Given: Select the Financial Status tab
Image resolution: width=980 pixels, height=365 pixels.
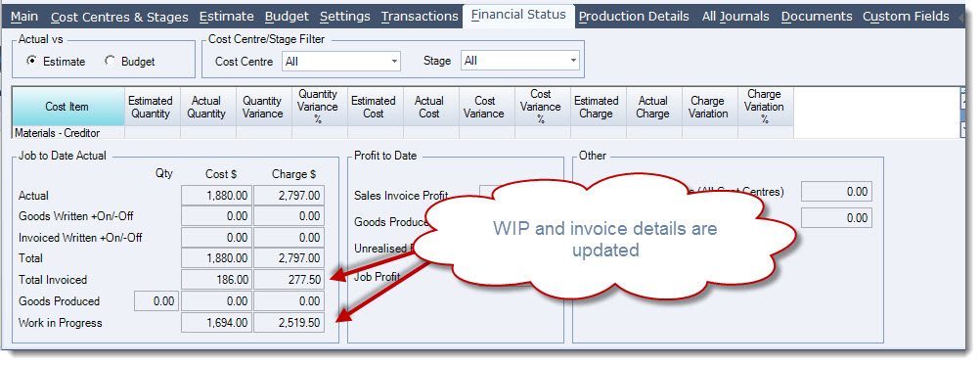Looking at the screenshot, I should (518, 15).
